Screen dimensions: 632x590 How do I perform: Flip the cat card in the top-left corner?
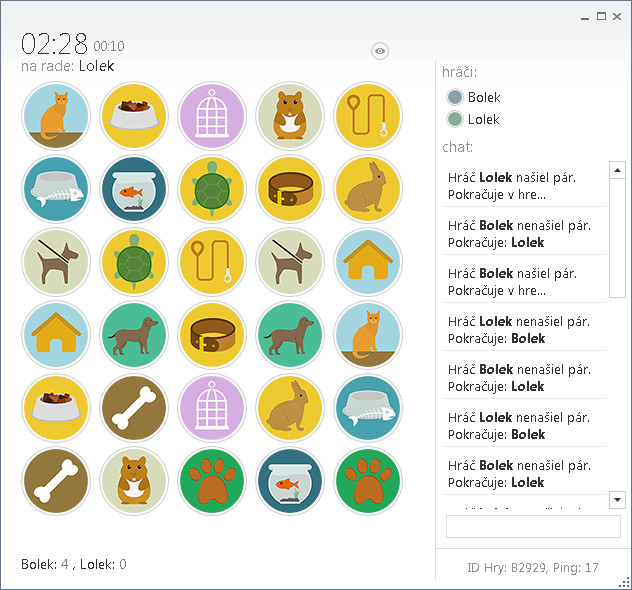click(x=56, y=116)
